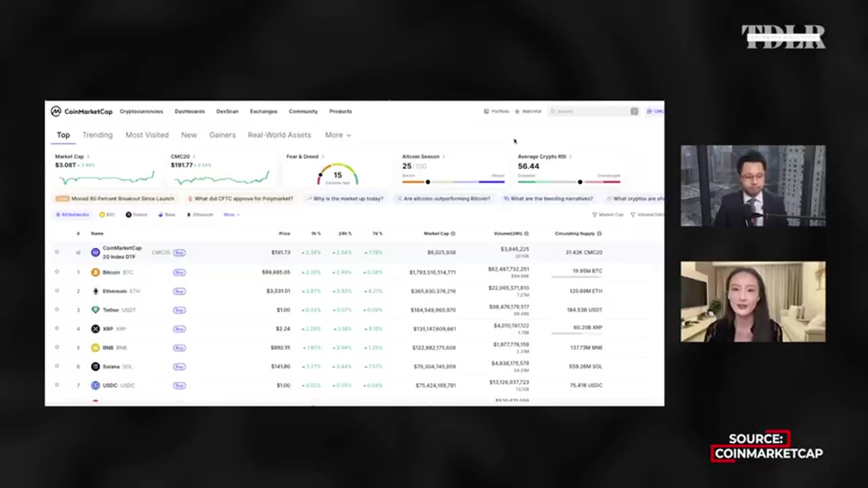This screenshot has width=868, height=488.
Task: Star BNB to add to watchlist
Action: tap(57, 348)
